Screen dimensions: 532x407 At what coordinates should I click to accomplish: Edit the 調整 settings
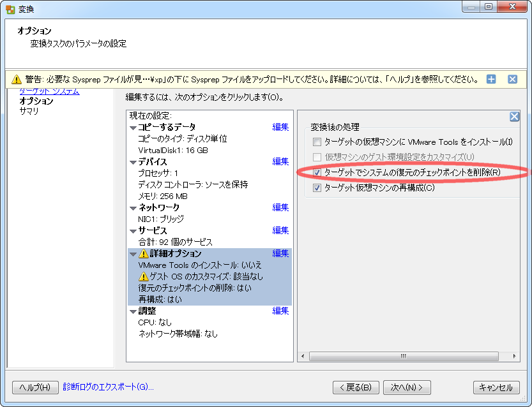(x=280, y=311)
